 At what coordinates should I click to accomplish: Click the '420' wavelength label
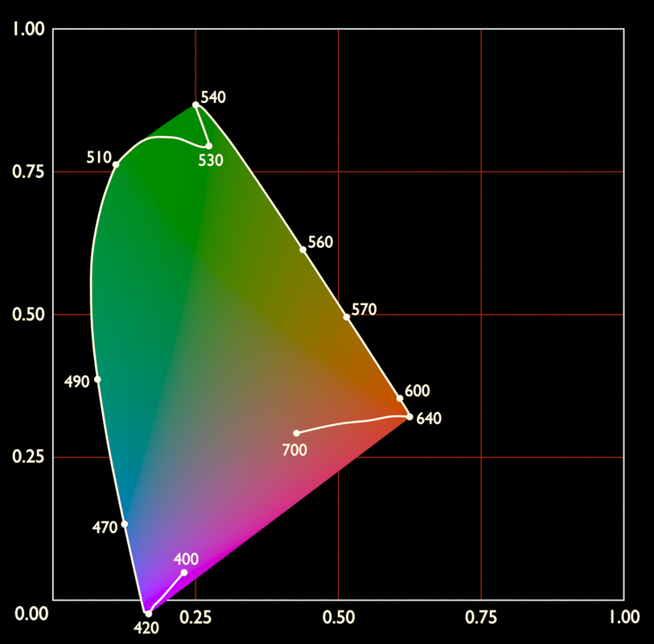tap(146, 628)
